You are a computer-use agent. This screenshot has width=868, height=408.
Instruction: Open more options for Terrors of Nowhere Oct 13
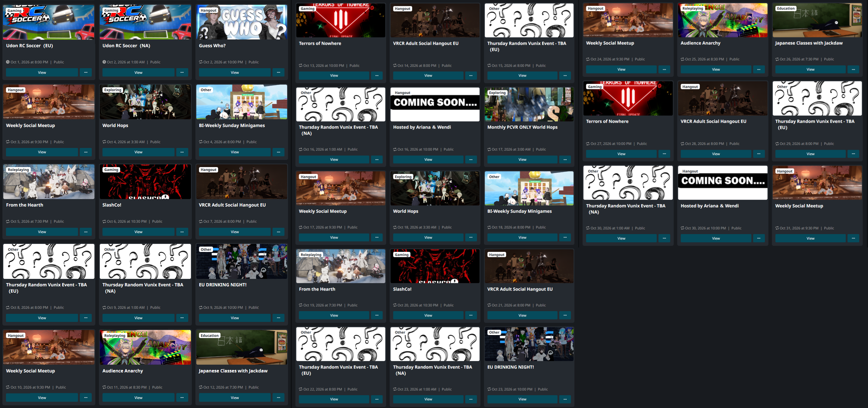click(x=377, y=76)
